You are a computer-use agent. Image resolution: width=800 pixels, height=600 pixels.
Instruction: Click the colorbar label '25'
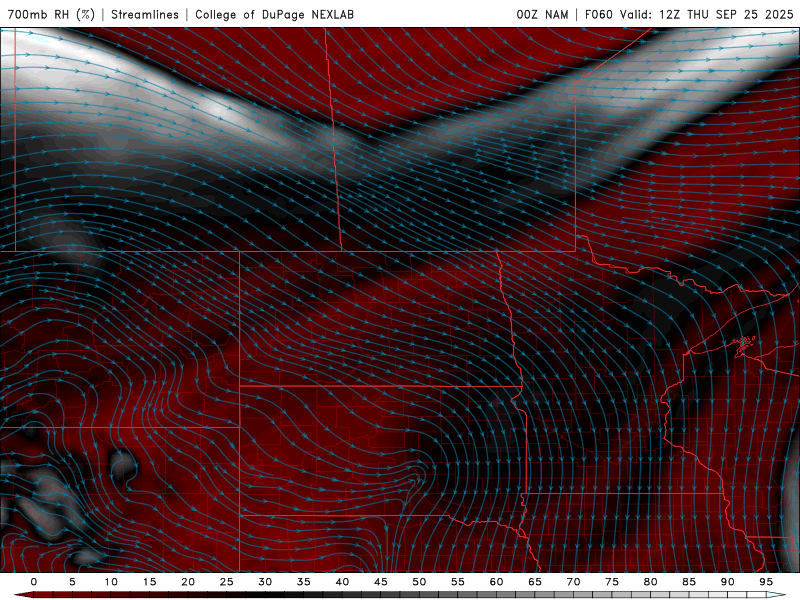(x=226, y=582)
